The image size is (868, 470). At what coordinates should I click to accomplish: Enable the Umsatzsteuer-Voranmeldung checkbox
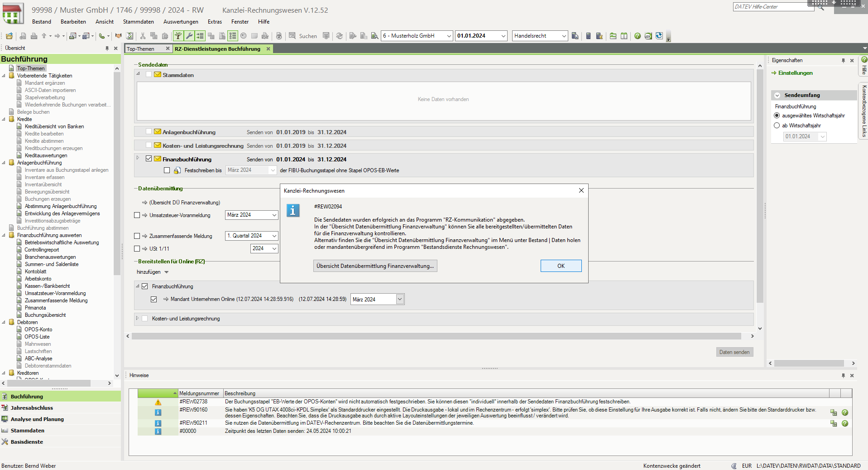coord(137,215)
